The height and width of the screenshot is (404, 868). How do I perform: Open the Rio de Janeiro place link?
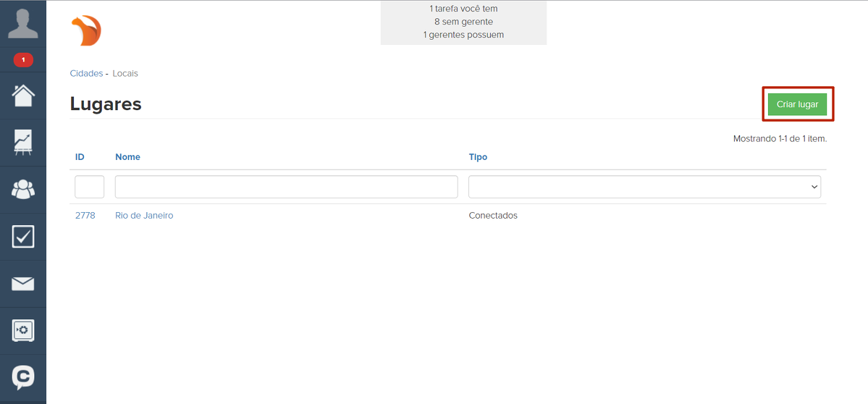pos(144,215)
